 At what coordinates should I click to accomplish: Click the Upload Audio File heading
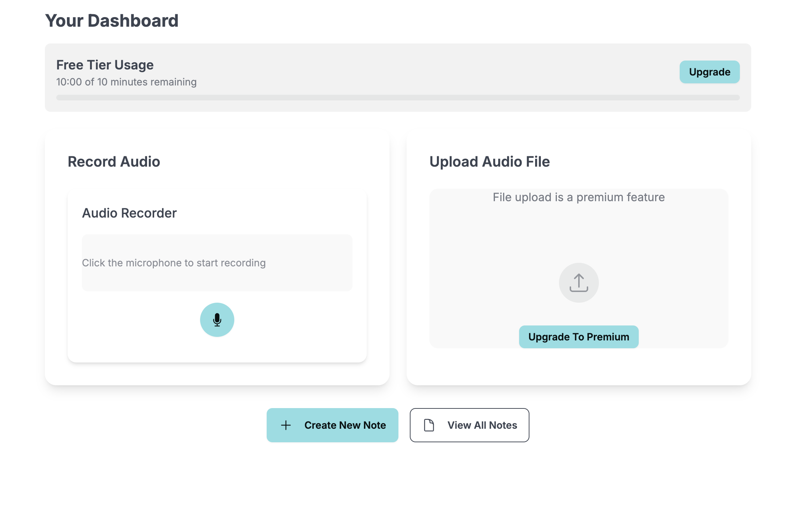[x=490, y=162]
